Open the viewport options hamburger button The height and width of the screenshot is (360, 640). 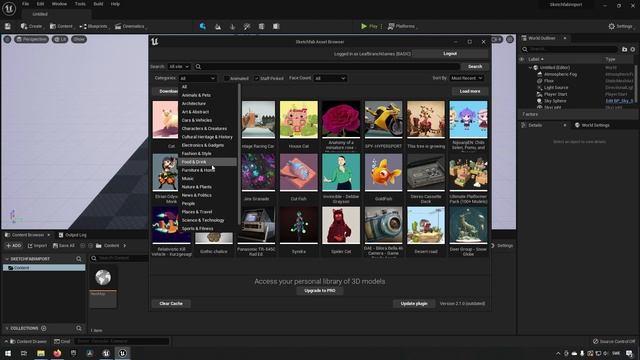[x=7, y=39]
